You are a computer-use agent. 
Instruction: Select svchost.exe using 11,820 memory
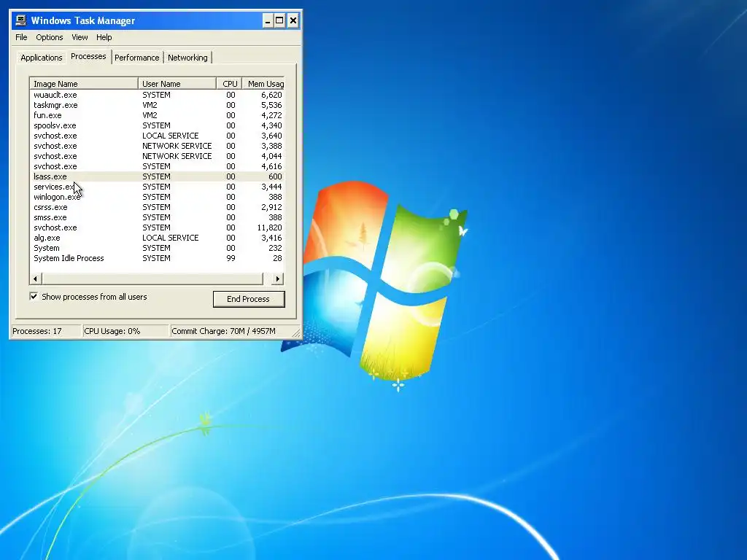pyautogui.click(x=158, y=227)
